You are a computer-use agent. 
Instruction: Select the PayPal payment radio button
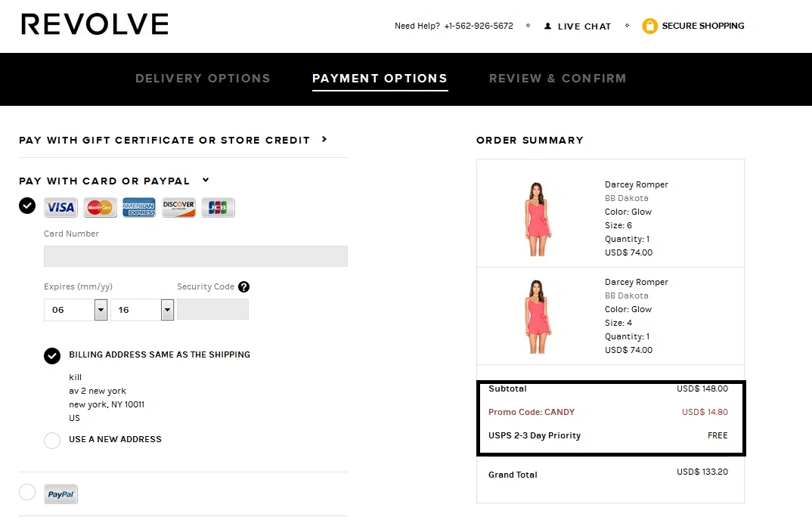click(27, 492)
